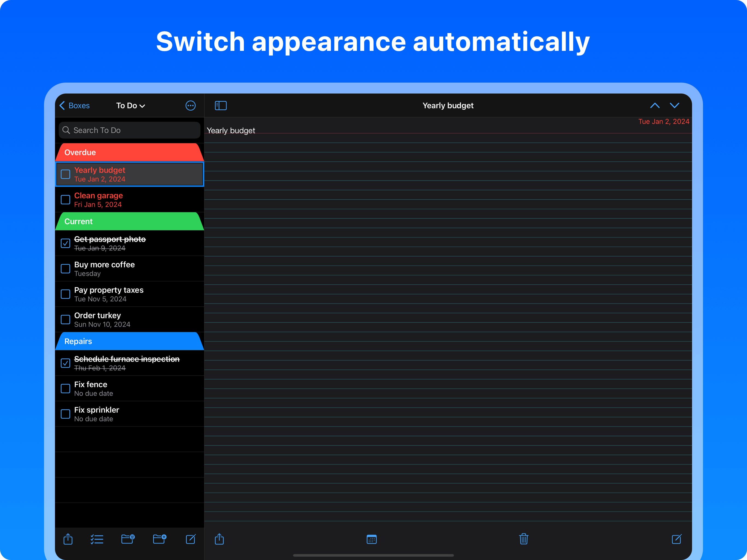Open the Order turkey item
This screenshot has height=560, width=747.
coord(129,320)
